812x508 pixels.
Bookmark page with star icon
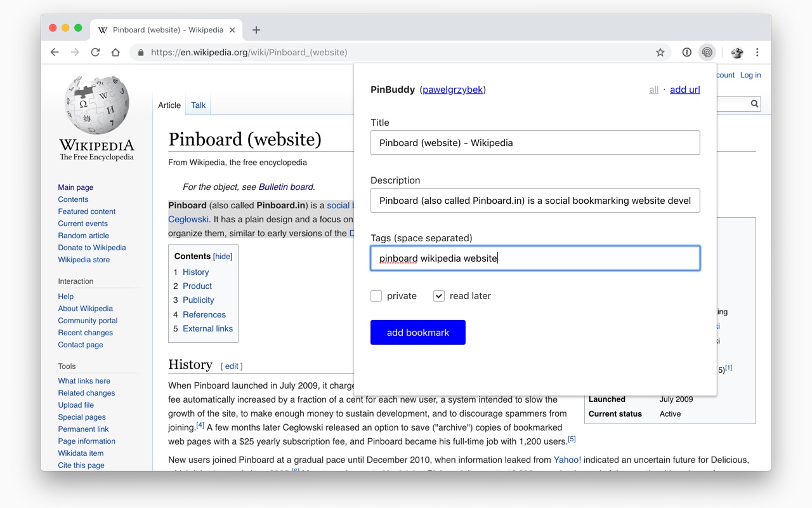660,53
